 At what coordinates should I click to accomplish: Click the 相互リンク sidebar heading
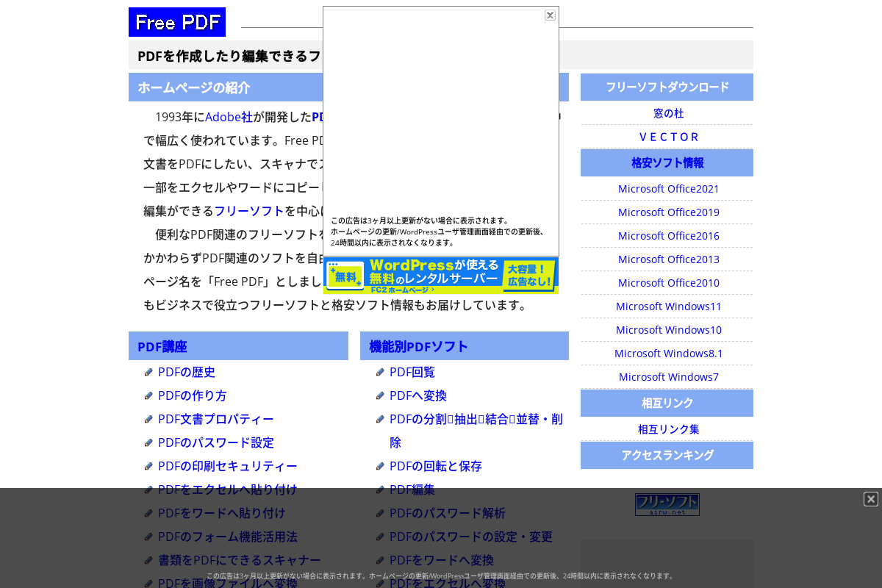667,403
